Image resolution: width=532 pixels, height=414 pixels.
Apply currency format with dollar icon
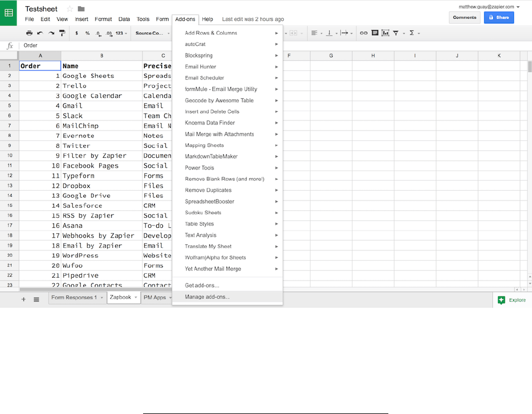77,33
